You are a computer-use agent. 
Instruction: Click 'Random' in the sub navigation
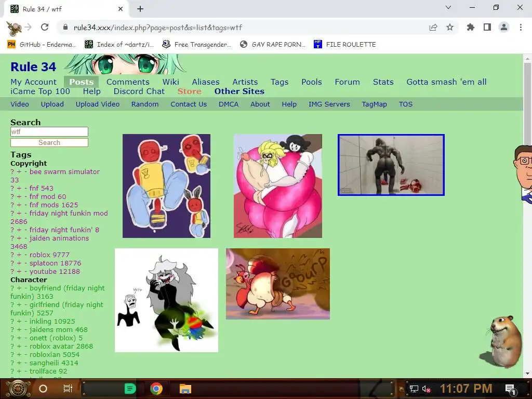coord(145,104)
